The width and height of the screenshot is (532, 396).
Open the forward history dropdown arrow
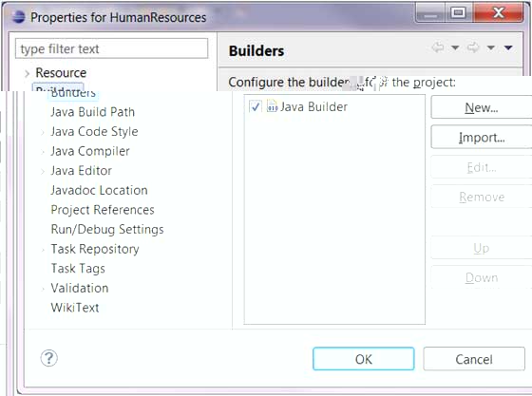coord(490,47)
